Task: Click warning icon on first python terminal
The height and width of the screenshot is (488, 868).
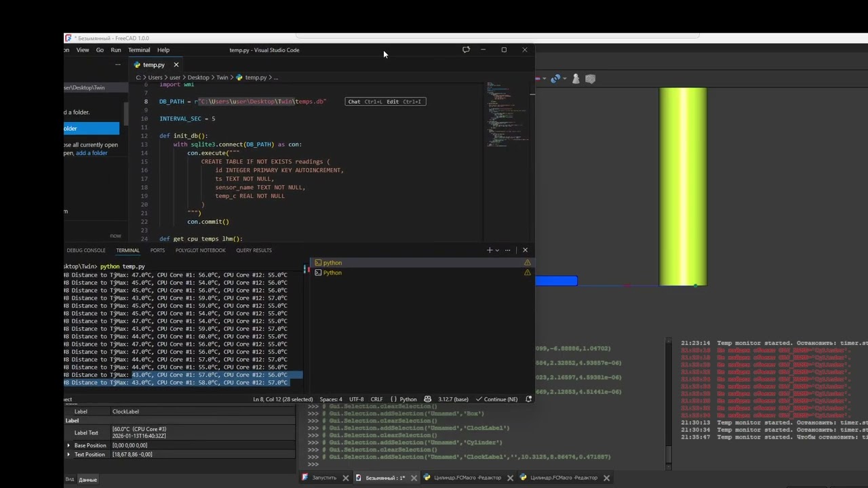Action: 527,263
